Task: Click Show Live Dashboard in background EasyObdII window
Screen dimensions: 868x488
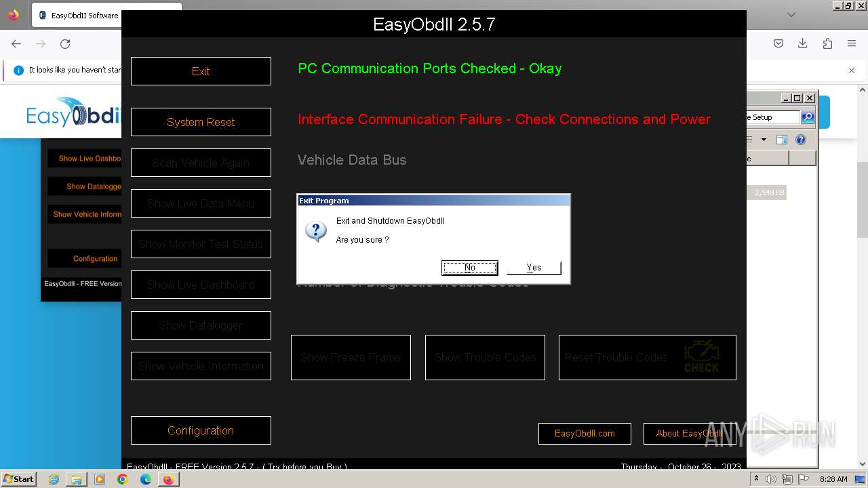Action: 85,159
